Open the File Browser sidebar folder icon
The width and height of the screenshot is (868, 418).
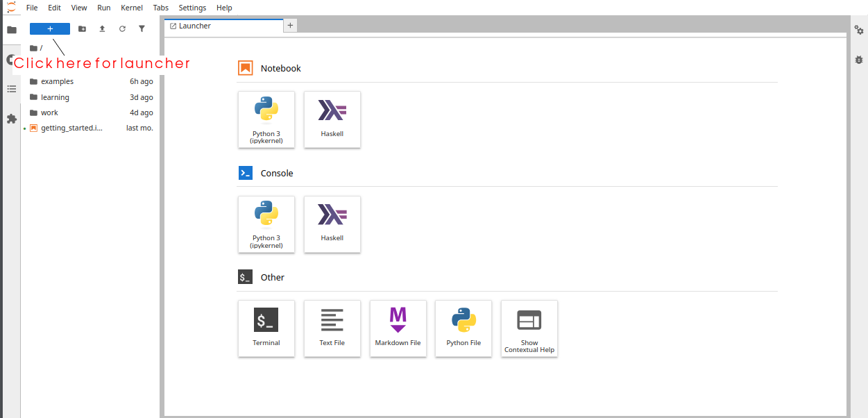click(x=11, y=29)
